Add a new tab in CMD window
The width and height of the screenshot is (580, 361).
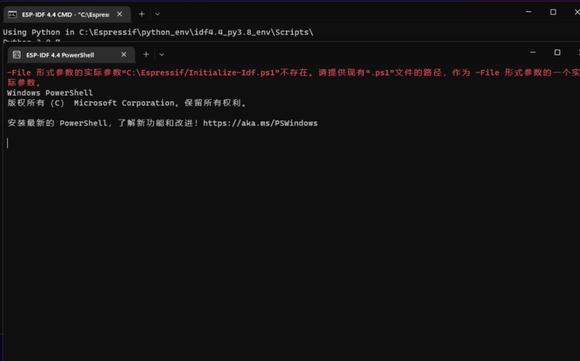(x=142, y=14)
